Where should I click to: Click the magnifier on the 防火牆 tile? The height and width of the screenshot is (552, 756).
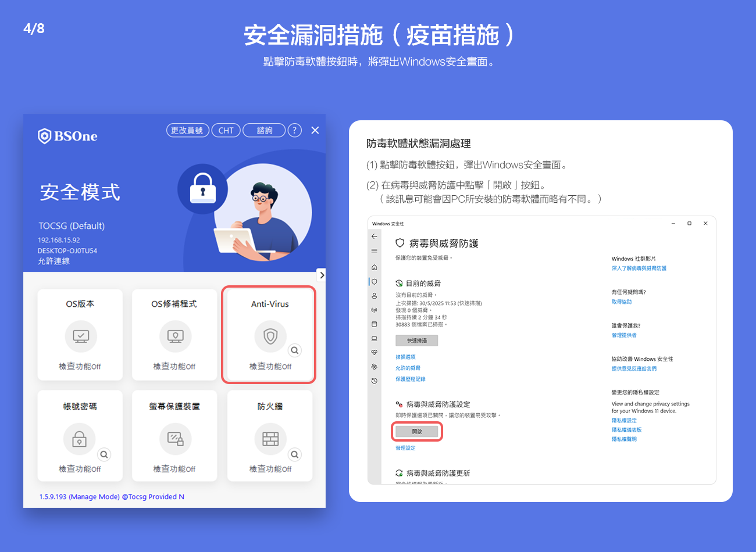point(295,454)
